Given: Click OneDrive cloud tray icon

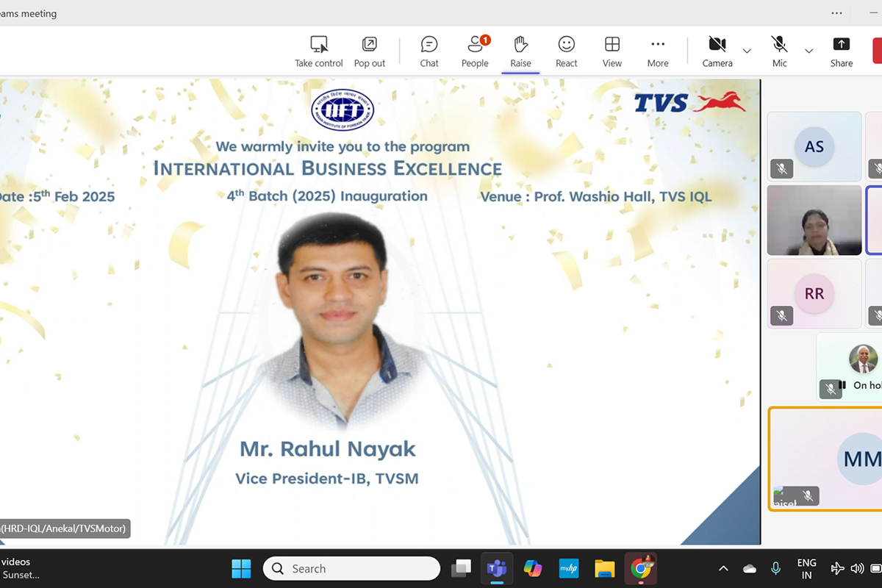Looking at the screenshot, I should [x=750, y=568].
